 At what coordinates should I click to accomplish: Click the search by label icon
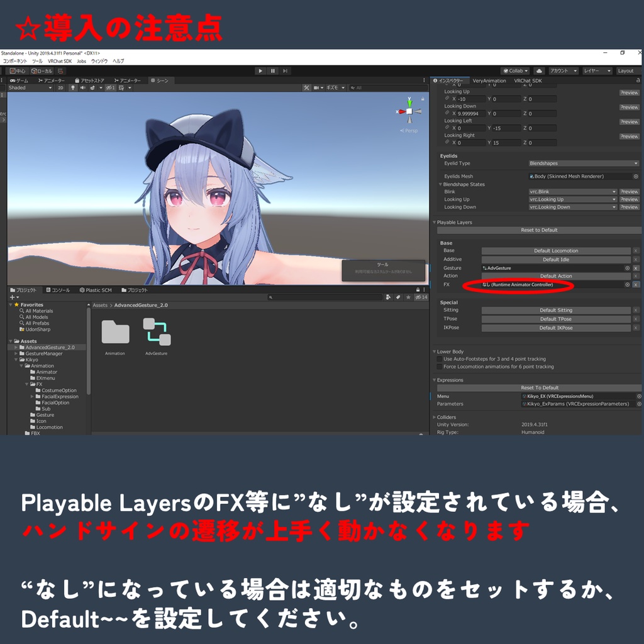(398, 297)
